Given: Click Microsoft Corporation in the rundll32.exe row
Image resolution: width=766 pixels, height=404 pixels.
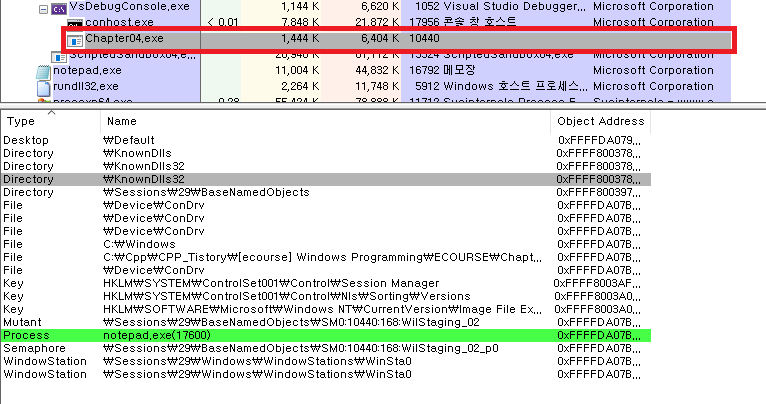Looking at the screenshot, I should coord(653,86).
